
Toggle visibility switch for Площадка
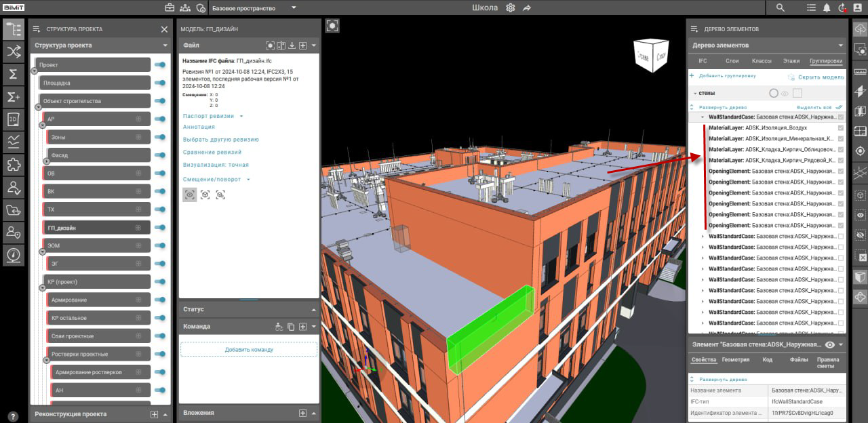[160, 83]
